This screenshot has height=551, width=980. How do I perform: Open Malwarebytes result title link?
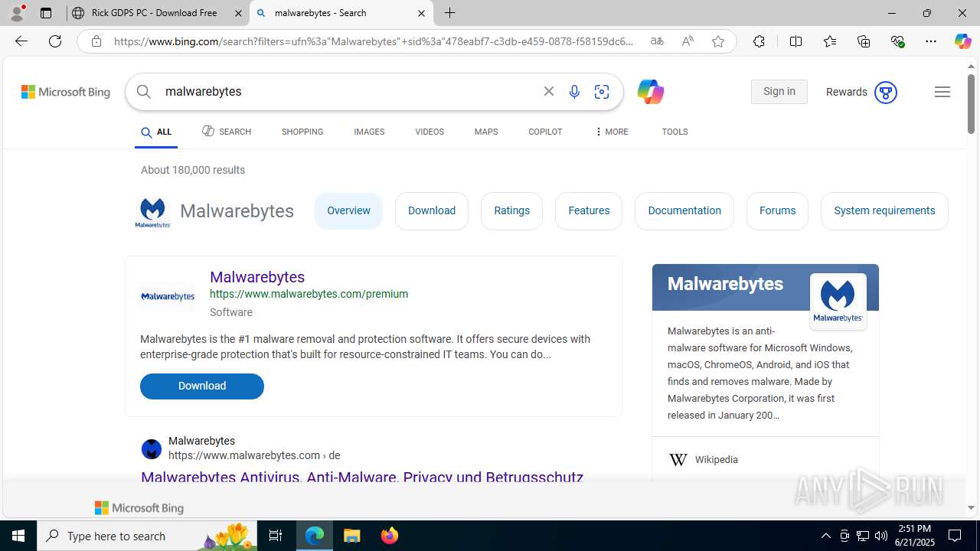(x=257, y=277)
